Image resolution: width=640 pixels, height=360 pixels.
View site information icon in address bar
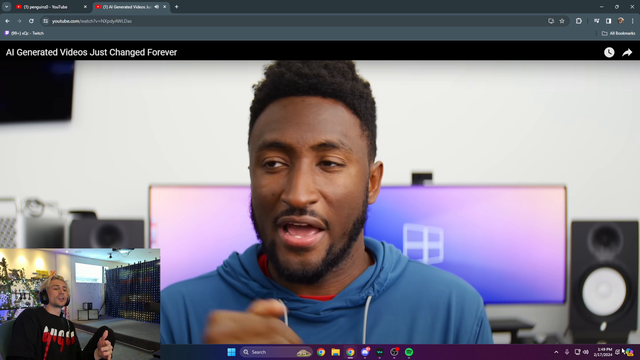pos(46,21)
